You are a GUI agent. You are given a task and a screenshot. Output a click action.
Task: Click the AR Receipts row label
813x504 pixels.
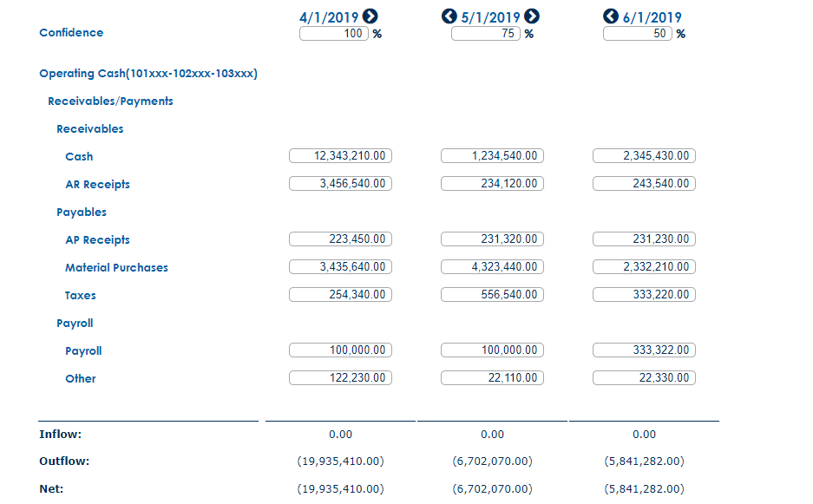pyautogui.click(x=97, y=185)
